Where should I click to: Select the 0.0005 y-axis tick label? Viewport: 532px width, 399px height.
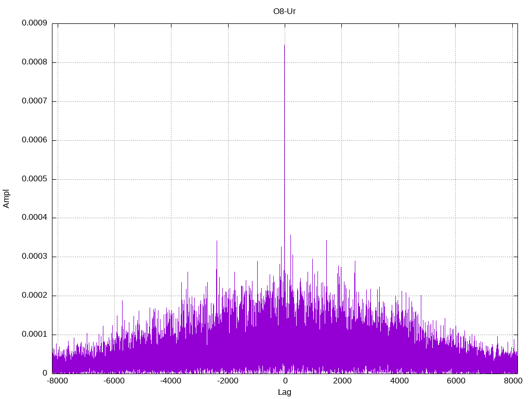[x=34, y=179]
